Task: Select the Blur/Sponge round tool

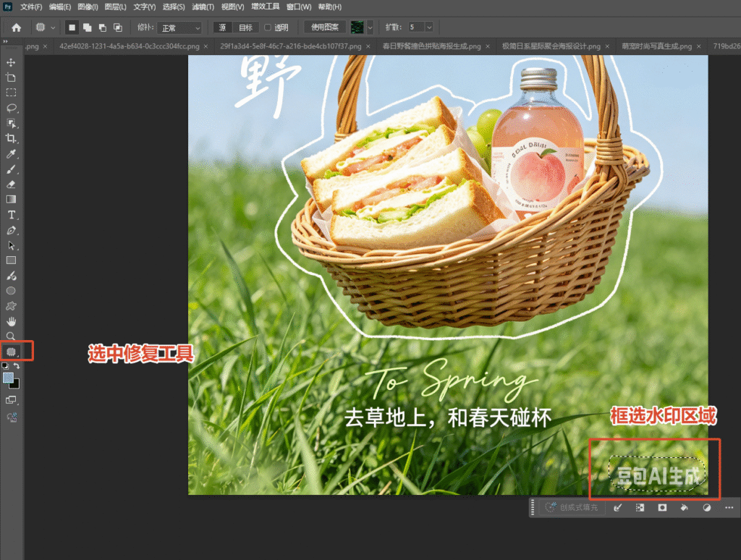Action: [11, 291]
